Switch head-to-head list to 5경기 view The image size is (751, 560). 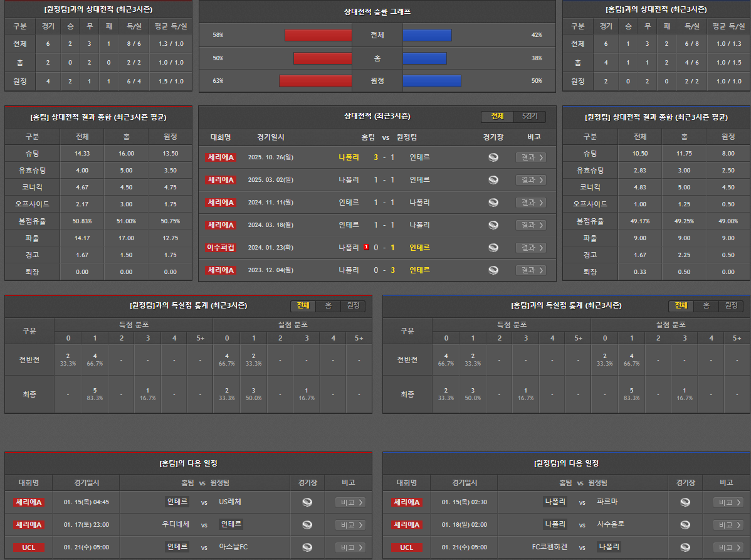click(530, 117)
